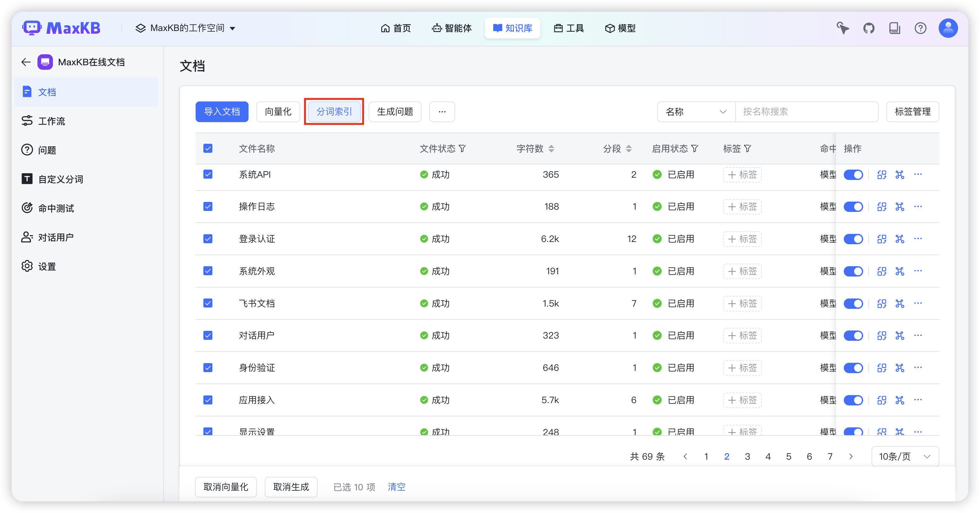Click the MaxKB logo
Viewport: 980px width, 513px height.
pyautogui.click(x=62, y=28)
